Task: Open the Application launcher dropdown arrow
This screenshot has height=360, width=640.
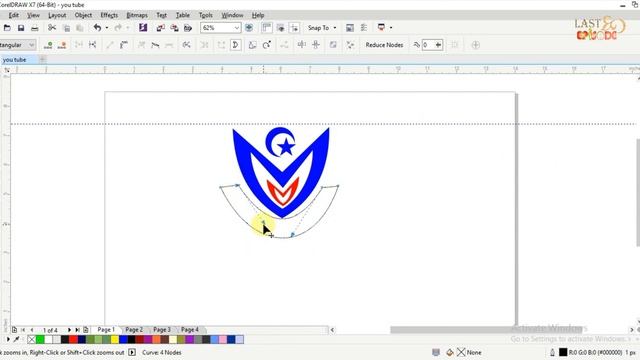Action: [391, 28]
